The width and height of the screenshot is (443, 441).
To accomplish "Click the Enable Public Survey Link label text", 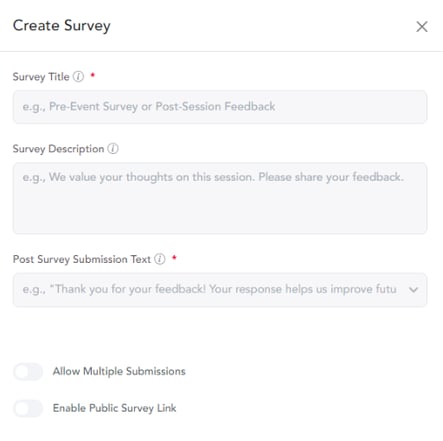I will coord(115,408).
